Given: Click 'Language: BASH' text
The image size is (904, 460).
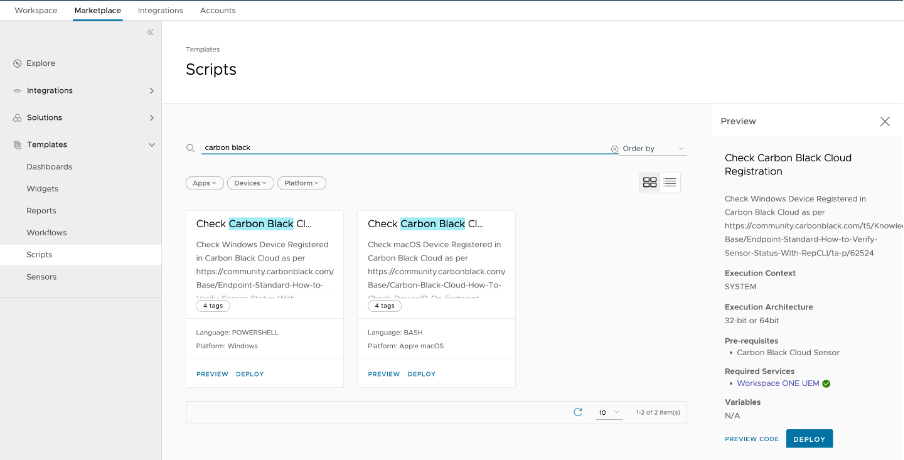Looking at the screenshot, I should click(x=395, y=333).
